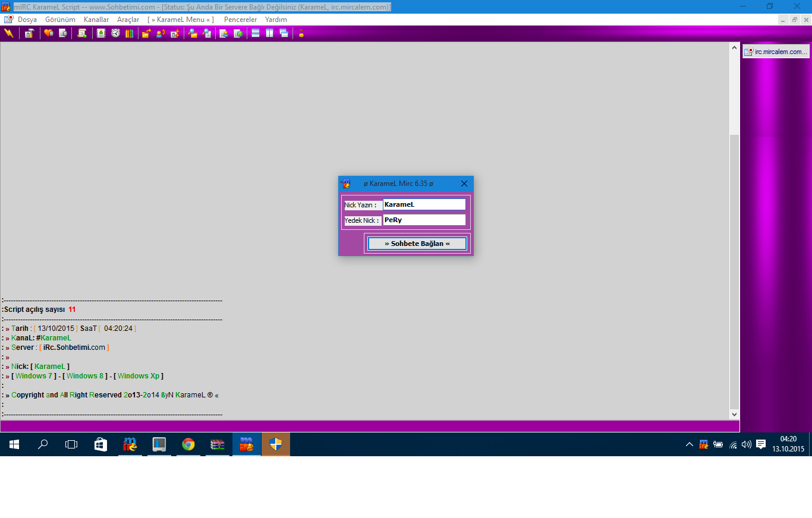Click the battery tray icon
Image resolution: width=812 pixels, height=518 pixels.
(x=718, y=444)
